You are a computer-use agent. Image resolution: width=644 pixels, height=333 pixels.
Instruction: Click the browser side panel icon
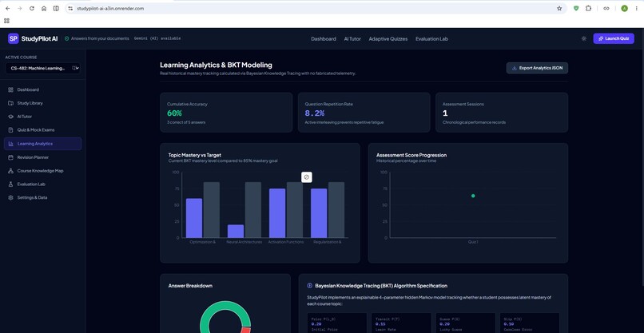point(56,8)
